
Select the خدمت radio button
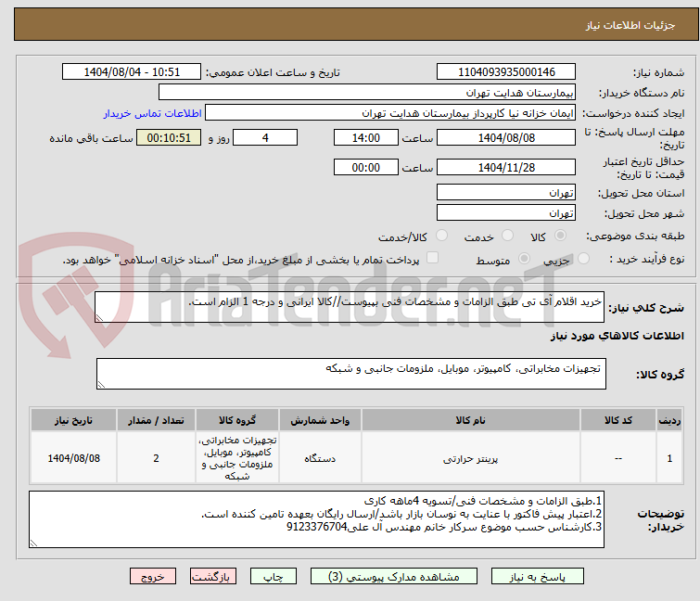pos(507,236)
